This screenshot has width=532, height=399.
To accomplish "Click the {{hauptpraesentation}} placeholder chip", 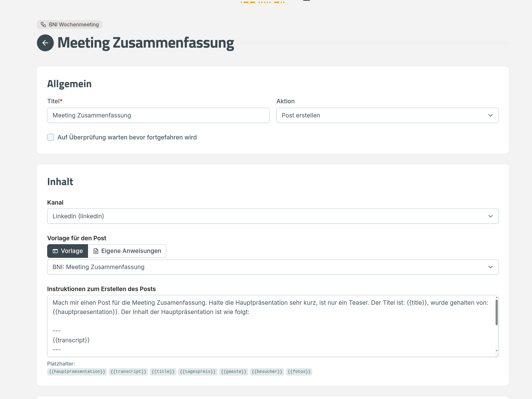I will [77, 372].
